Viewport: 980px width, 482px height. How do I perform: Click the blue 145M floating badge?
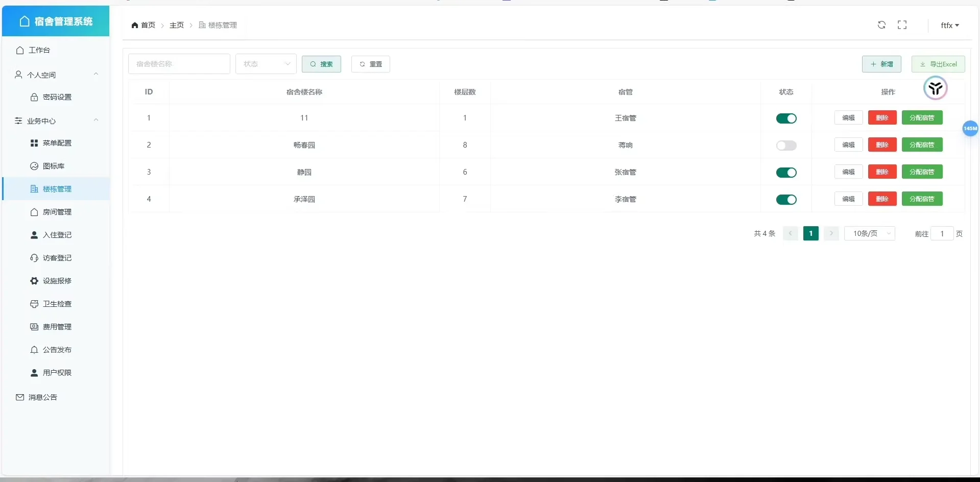[970, 129]
